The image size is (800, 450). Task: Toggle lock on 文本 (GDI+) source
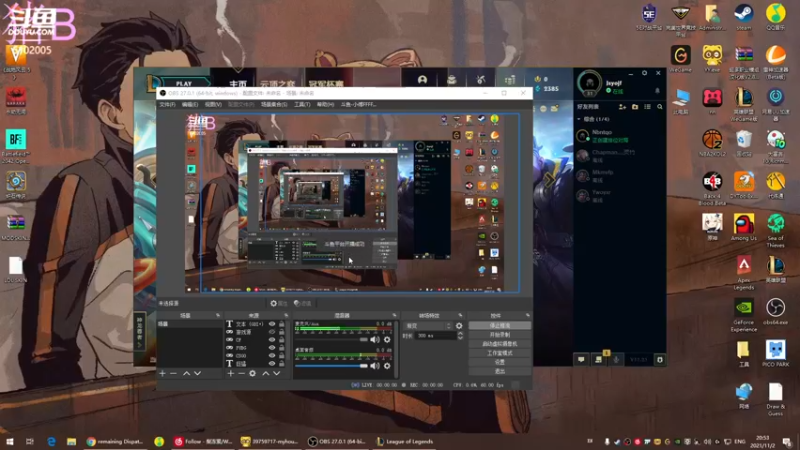point(282,324)
